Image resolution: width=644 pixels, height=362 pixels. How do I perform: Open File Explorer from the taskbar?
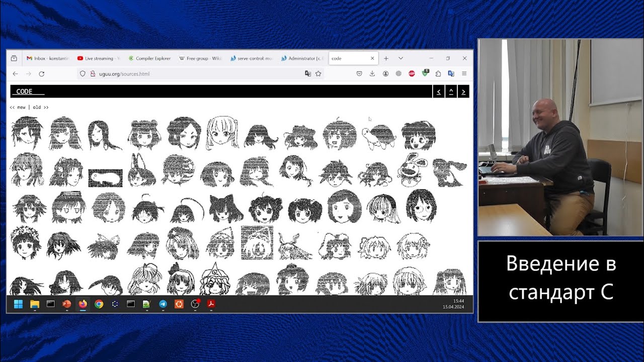click(x=34, y=304)
